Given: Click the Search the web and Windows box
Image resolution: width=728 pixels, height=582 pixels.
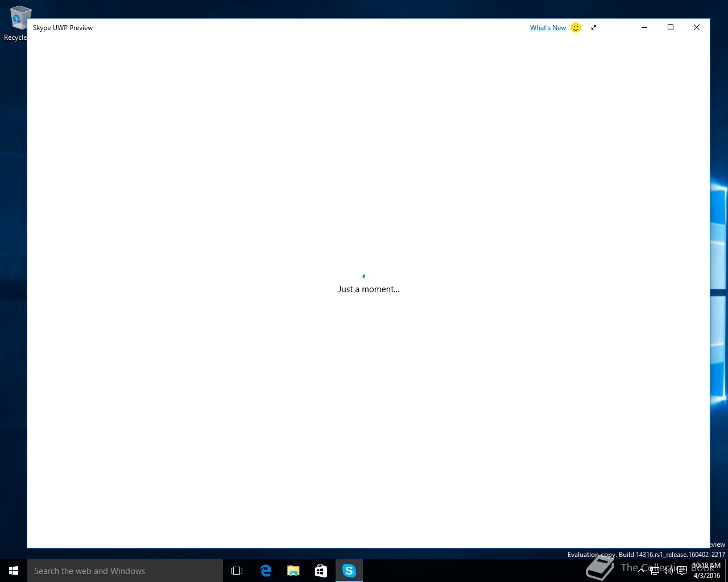Looking at the screenshot, I should pos(125,571).
